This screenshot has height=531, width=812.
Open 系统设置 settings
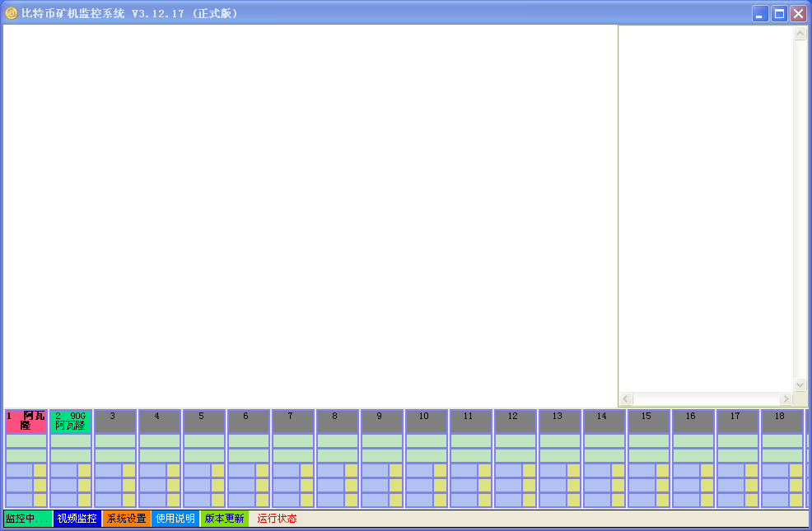126,518
